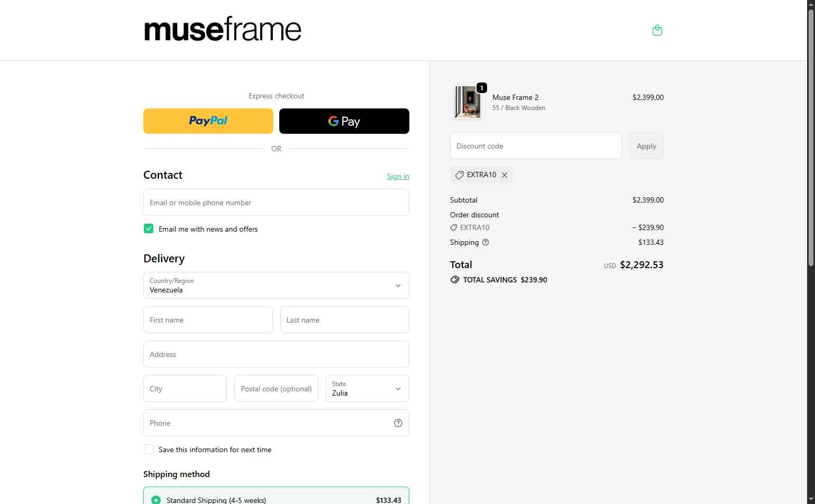Image resolution: width=815 pixels, height=504 pixels.
Task: Uncheck Email me with news and offers
Action: (149, 228)
